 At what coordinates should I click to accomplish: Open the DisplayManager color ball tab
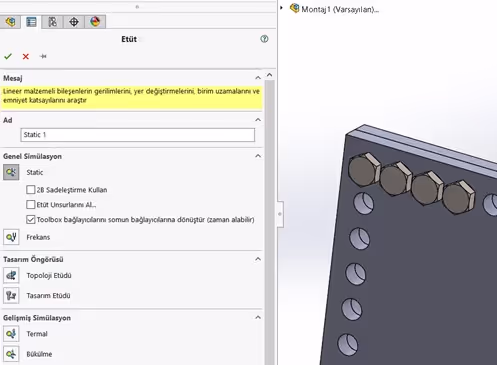pyautogui.click(x=95, y=22)
